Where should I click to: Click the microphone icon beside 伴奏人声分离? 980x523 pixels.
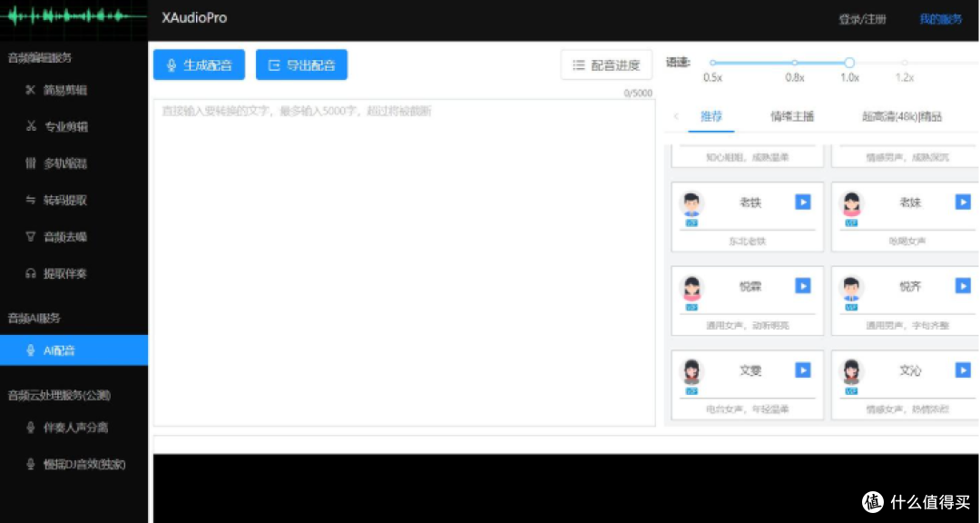pyautogui.click(x=30, y=428)
